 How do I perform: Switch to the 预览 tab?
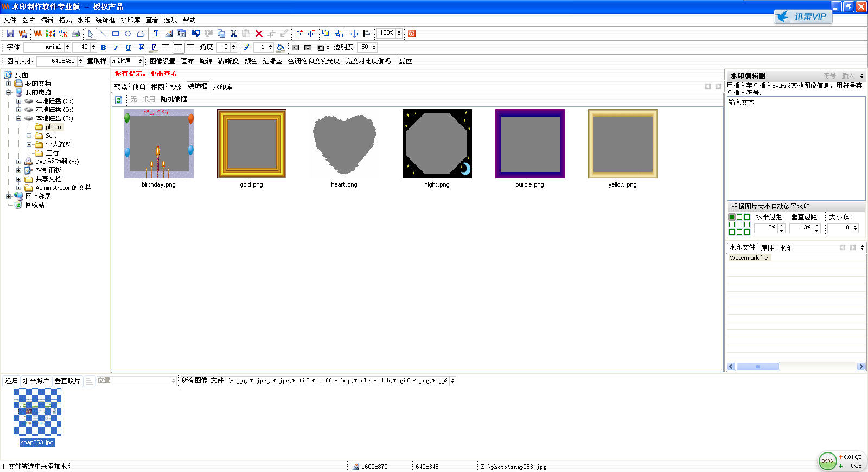click(x=120, y=87)
